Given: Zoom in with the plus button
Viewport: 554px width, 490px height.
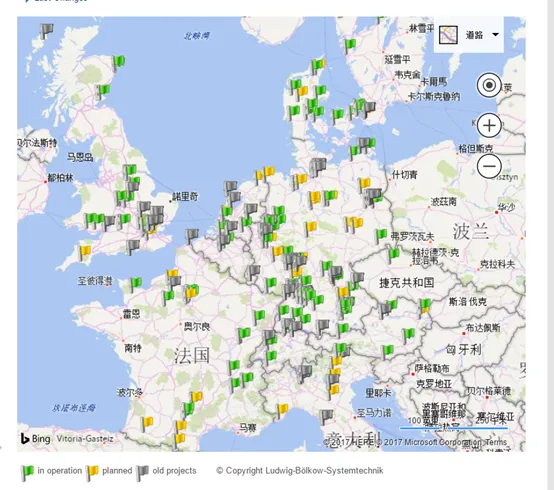Looking at the screenshot, I should (x=489, y=125).
